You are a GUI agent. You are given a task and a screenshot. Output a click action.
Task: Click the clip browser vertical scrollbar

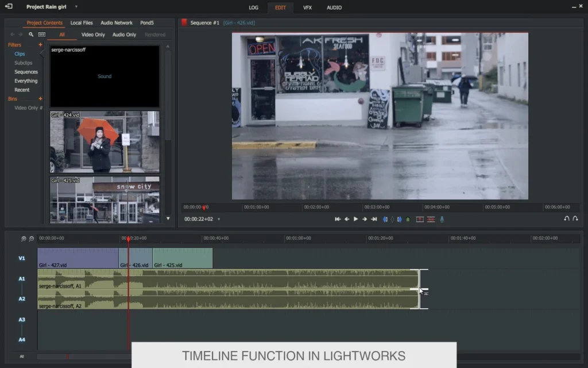coord(168,95)
